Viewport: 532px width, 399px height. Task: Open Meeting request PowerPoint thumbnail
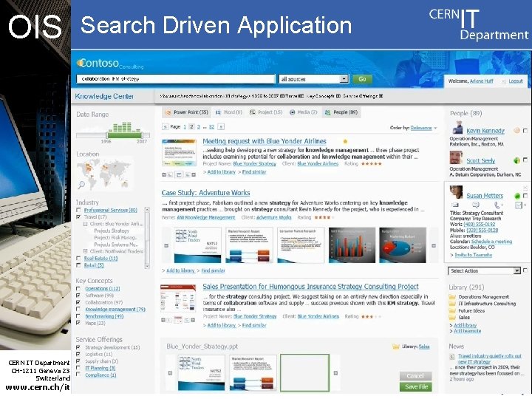(179, 153)
